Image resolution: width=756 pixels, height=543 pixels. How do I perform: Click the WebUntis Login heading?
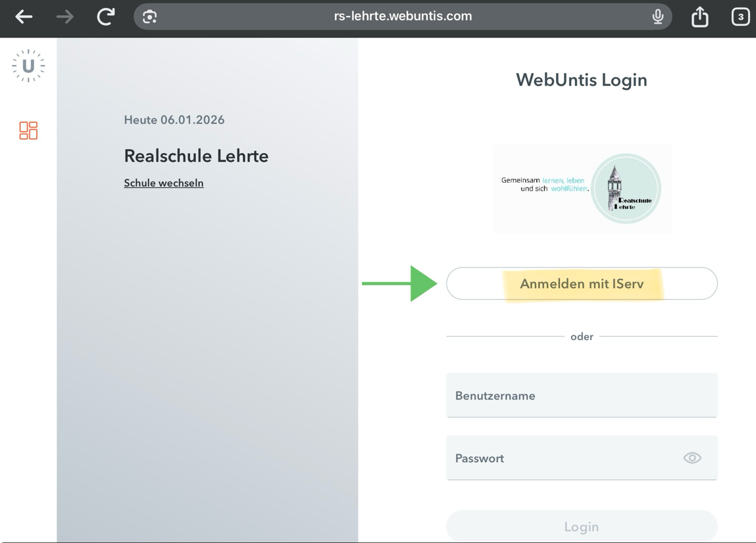(x=582, y=80)
